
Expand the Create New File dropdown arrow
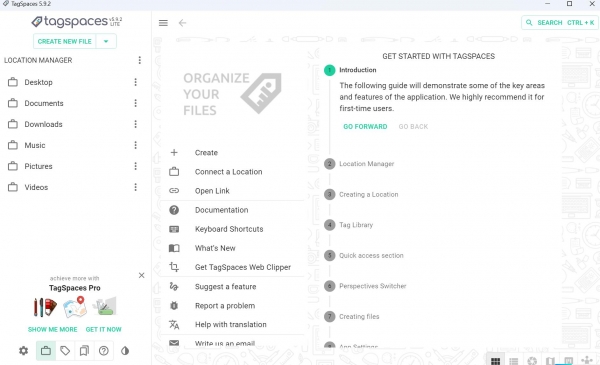pos(106,41)
